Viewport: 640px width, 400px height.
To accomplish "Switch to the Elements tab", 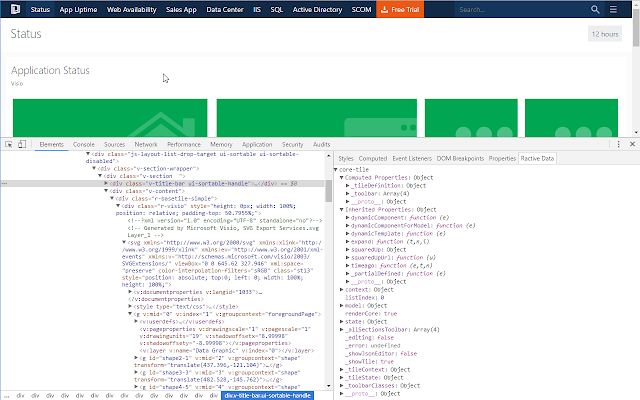I will pos(51,144).
